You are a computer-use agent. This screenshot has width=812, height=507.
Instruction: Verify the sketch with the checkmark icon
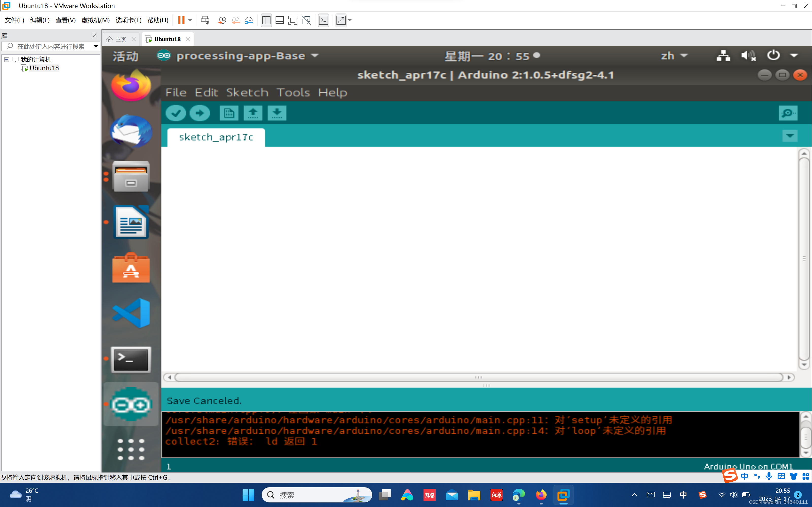[x=176, y=113]
